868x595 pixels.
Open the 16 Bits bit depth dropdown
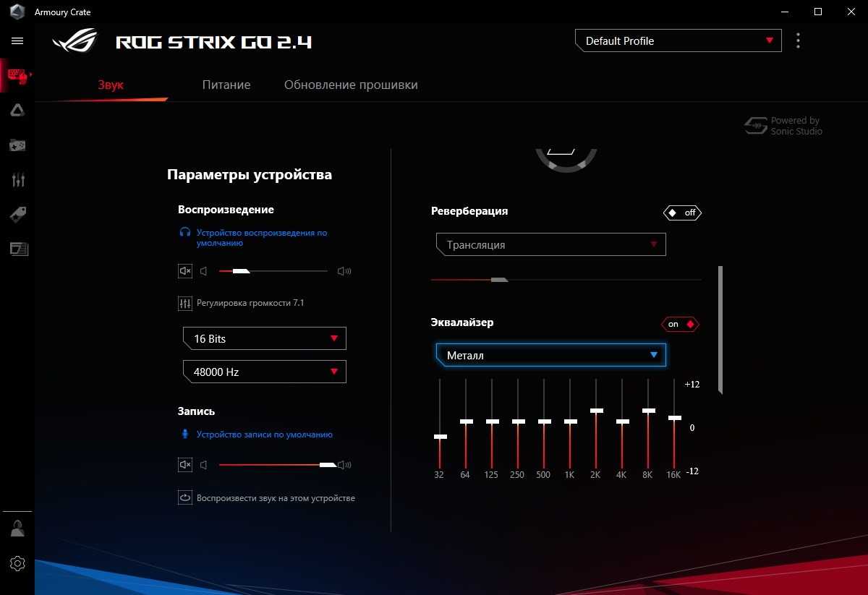tap(264, 338)
